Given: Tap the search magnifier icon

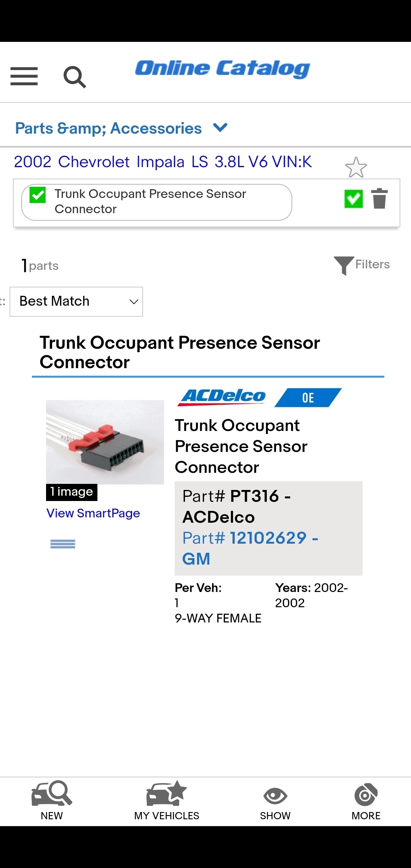Looking at the screenshot, I should tap(75, 77).
